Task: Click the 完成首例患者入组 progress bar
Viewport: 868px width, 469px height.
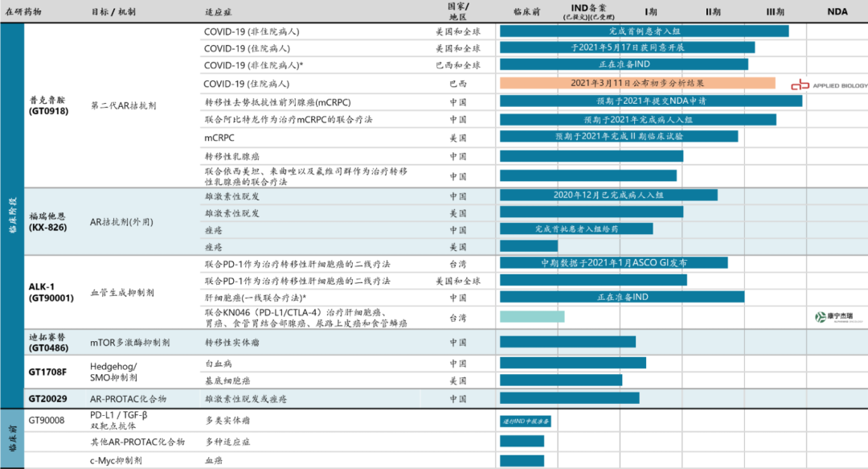Action: coord(645,31)
